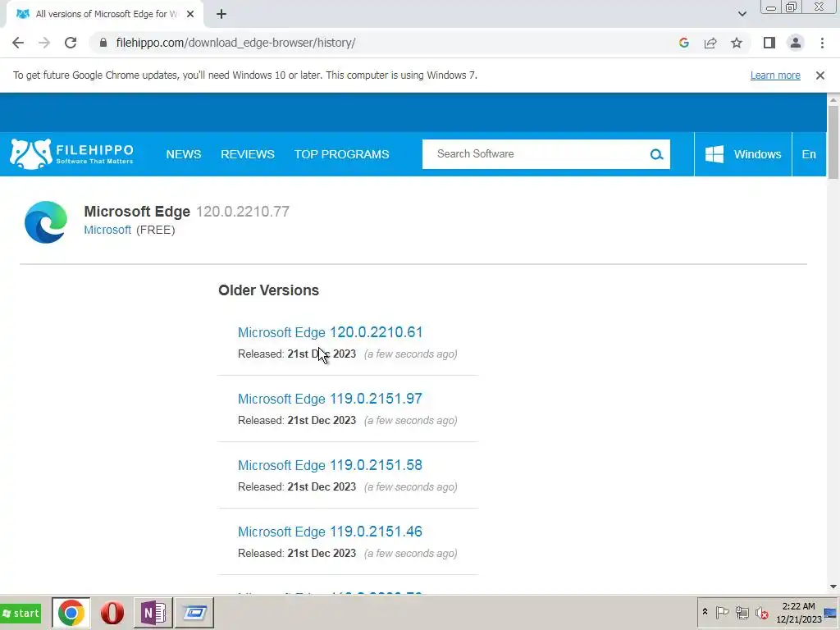Click the padlock site info icon
Viewport: 840px width, 630px height.
[103, 43]
